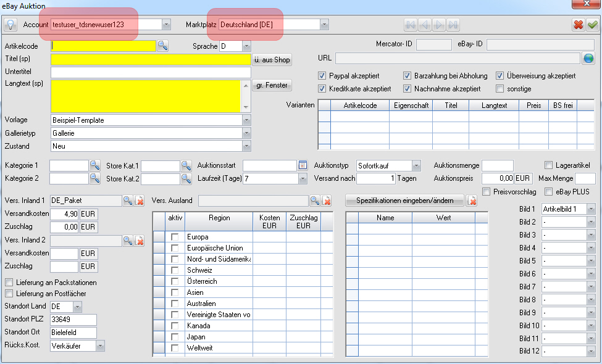
Task: Toggle Barzahlung bei Abholung checkbox
Action: pyautogui.click(x=407, y=75)
